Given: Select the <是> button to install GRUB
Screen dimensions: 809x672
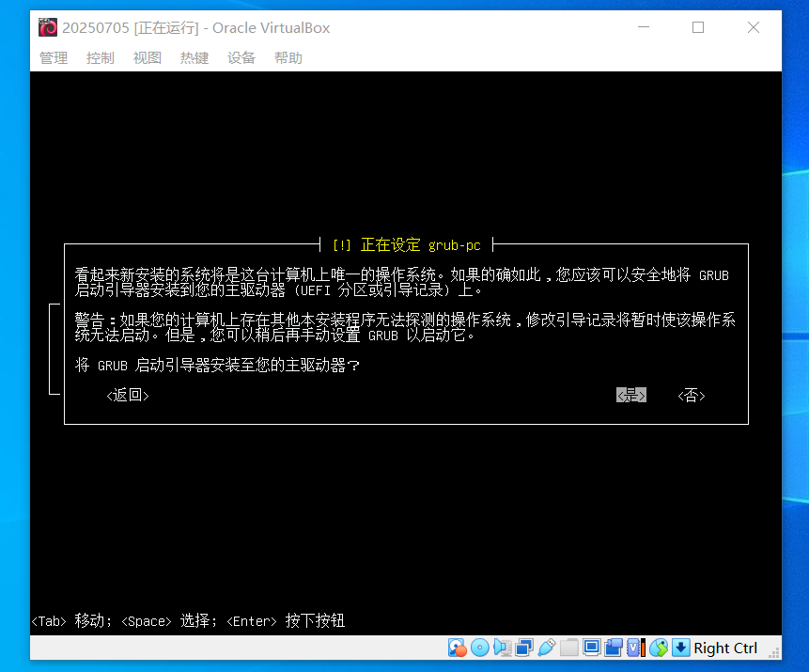Looking at the screenshot, I should click(x=630, y=395).
